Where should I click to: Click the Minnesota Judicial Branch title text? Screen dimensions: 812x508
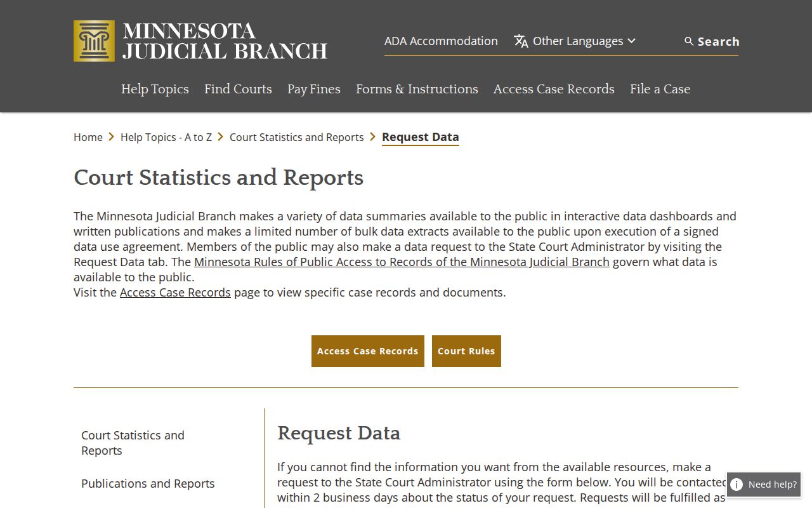[225, 41]
